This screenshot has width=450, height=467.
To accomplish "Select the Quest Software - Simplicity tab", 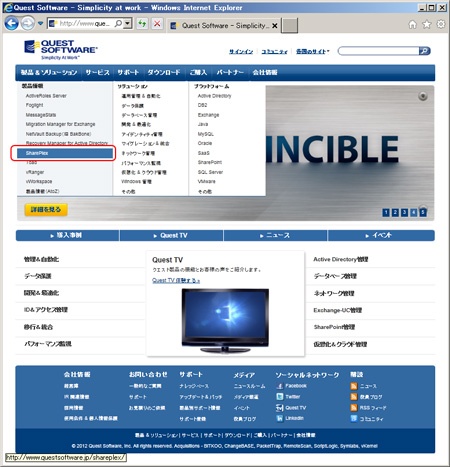I will (x=224, y=26).
